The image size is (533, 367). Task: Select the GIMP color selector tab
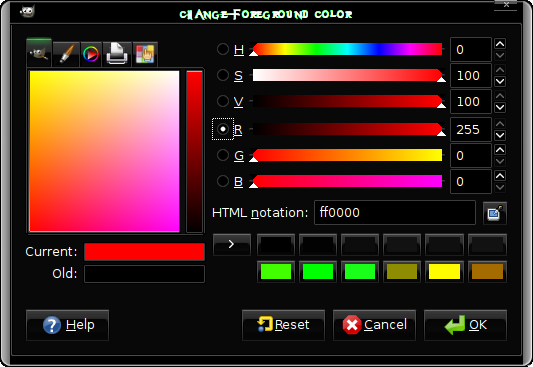pos(39,53)
